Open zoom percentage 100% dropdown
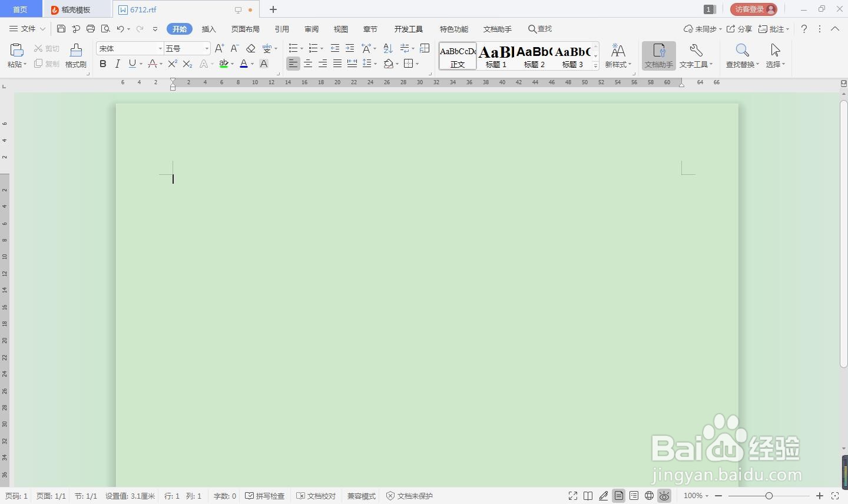Viewport: 848px width, 504px height. (696, 496)
